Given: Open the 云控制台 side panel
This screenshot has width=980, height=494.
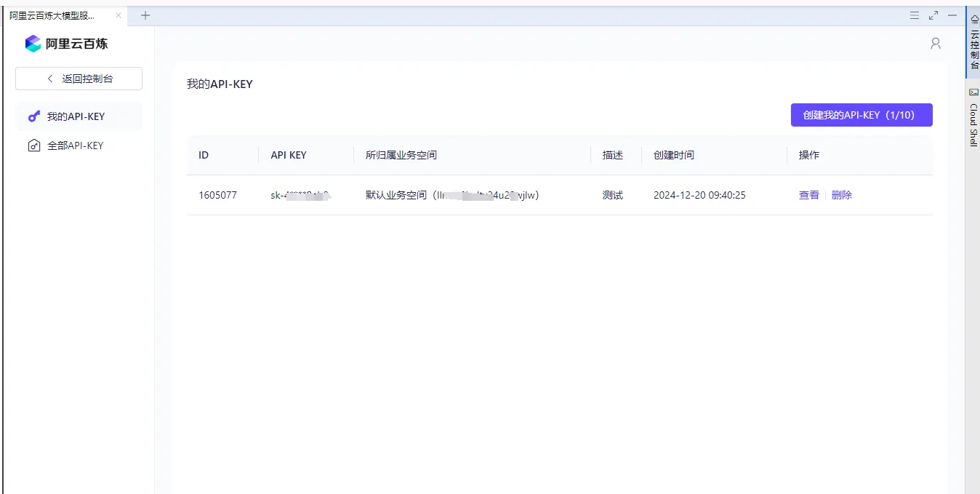Looking at the screenshot, I should (x=973, y=42).
